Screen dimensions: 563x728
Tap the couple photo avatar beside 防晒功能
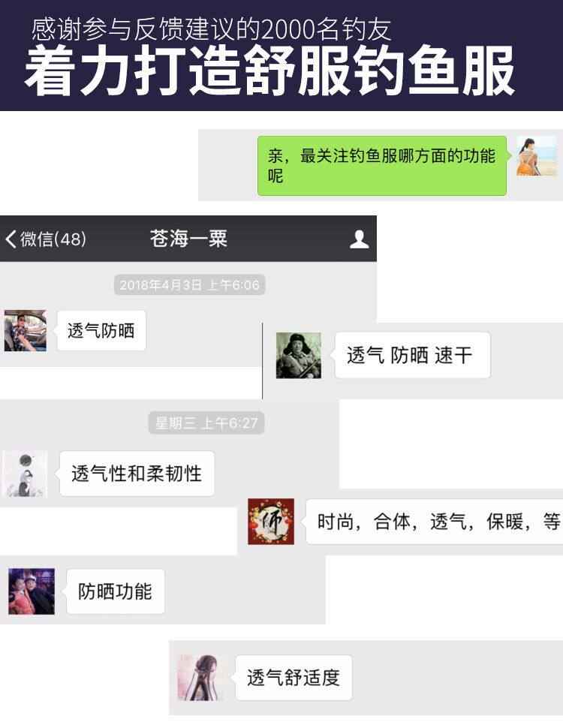pyautogui.click(x=32, y=591)
